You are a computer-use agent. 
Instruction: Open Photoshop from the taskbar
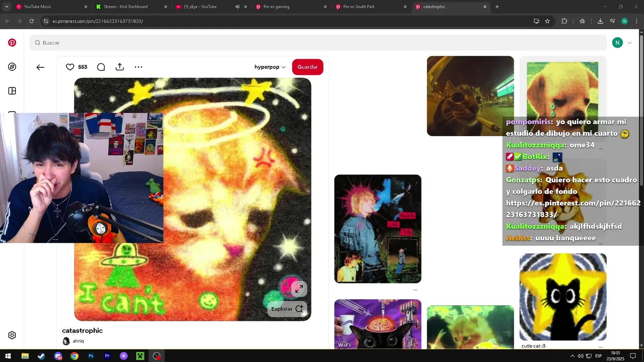tap(91, 356)
